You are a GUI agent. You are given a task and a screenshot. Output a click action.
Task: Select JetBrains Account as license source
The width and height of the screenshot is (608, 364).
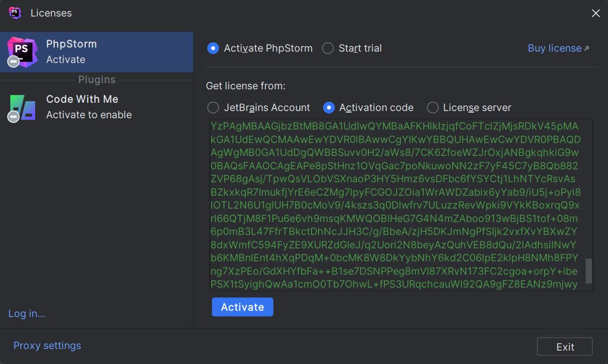coord(213,107)
